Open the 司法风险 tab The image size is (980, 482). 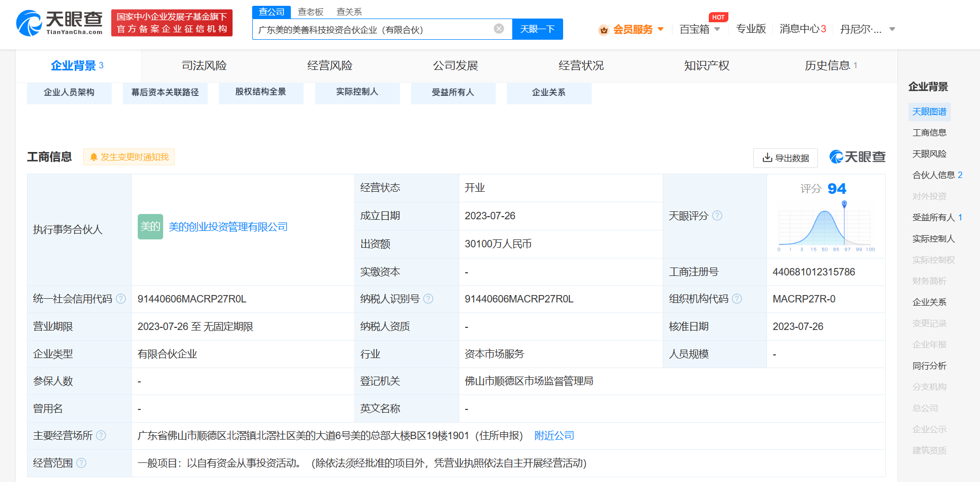204,66
